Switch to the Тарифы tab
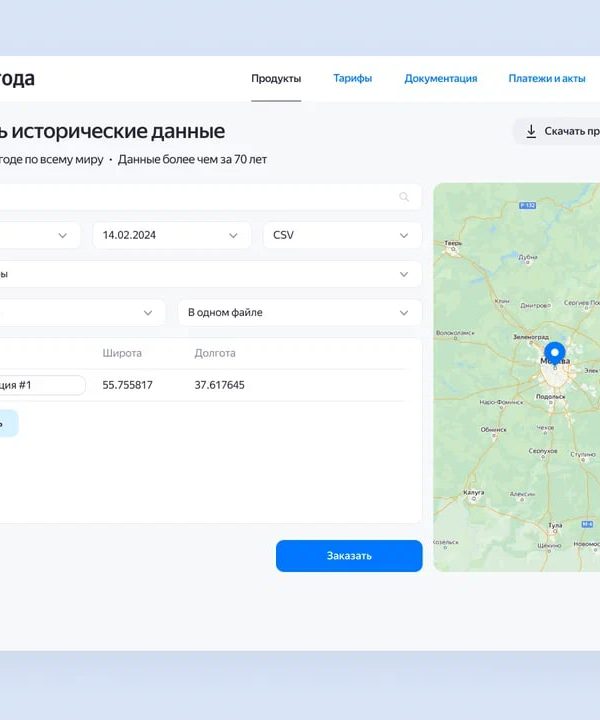This screenshot has height=720, width=600. (x=352, y=78)
